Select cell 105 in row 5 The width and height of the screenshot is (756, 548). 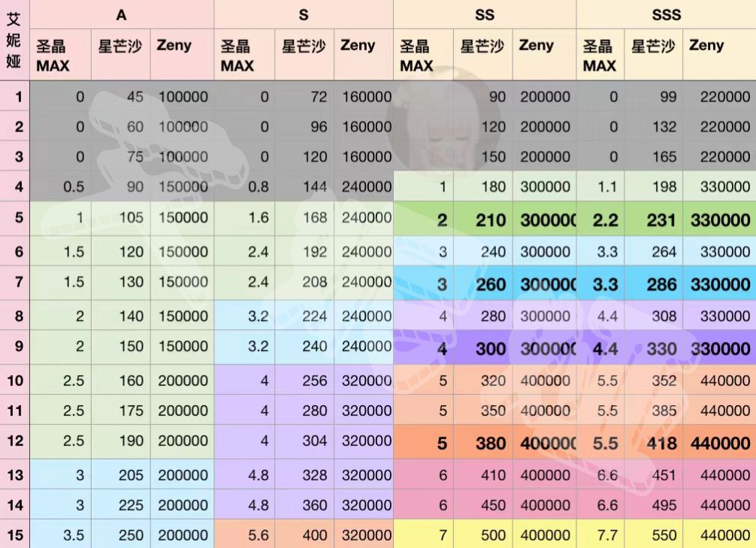coord(120,217)
